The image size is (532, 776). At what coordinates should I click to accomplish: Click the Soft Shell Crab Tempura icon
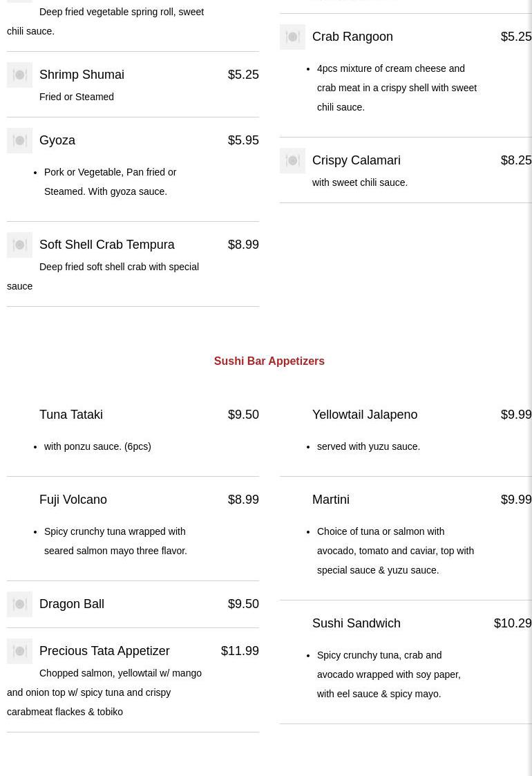19,245
